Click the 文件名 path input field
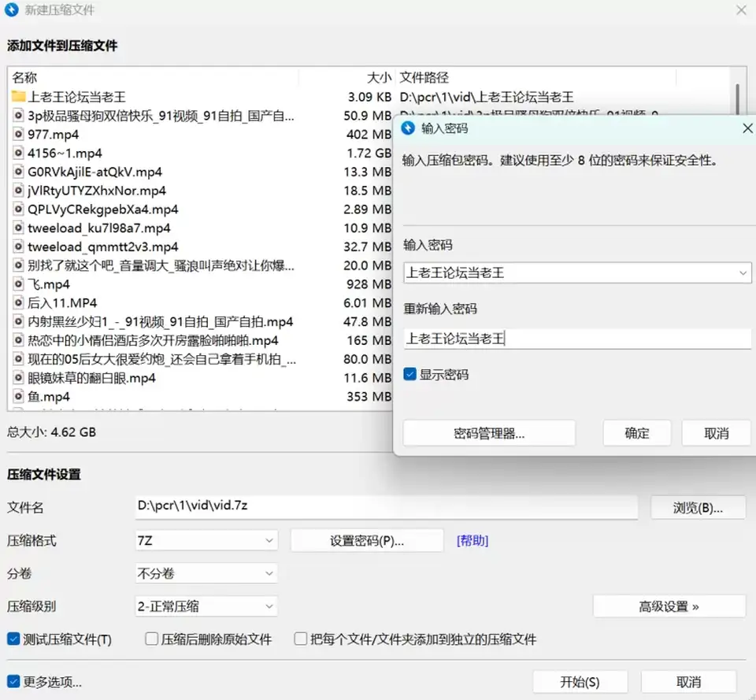The width and height of the screenshot is (756, 700). click(386, 506)
